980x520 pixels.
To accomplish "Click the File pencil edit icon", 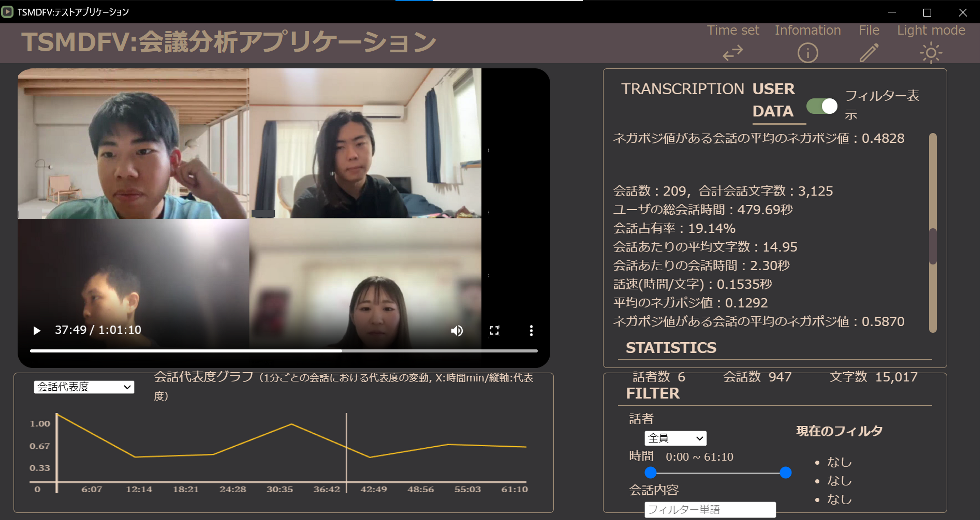I will [869, 53].
